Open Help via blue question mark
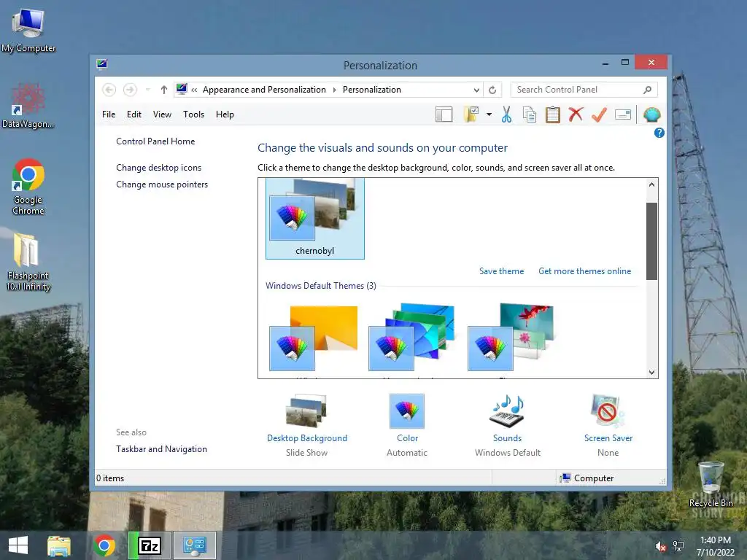This screenshot has width=747, height=560. [659, 133]
